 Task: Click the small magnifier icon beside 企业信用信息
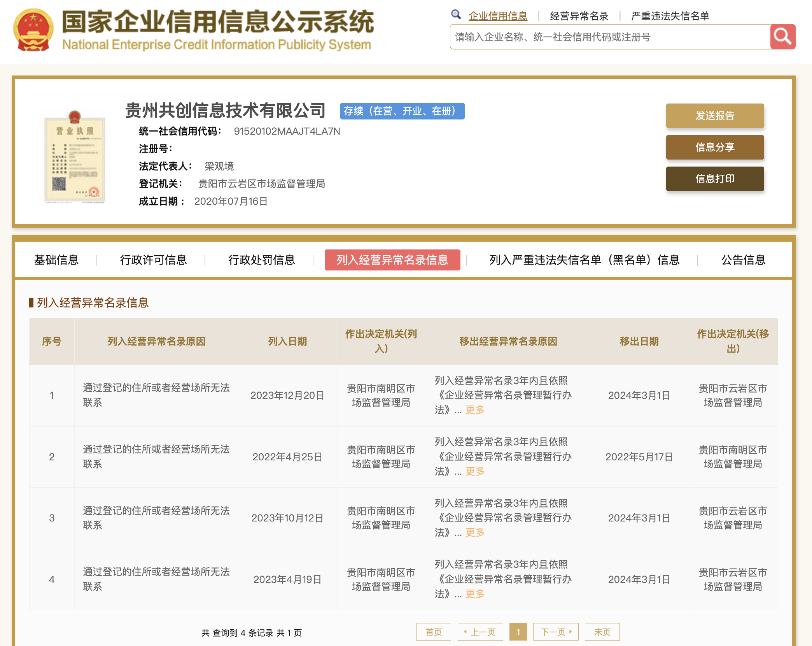click(x=456, y=15)
